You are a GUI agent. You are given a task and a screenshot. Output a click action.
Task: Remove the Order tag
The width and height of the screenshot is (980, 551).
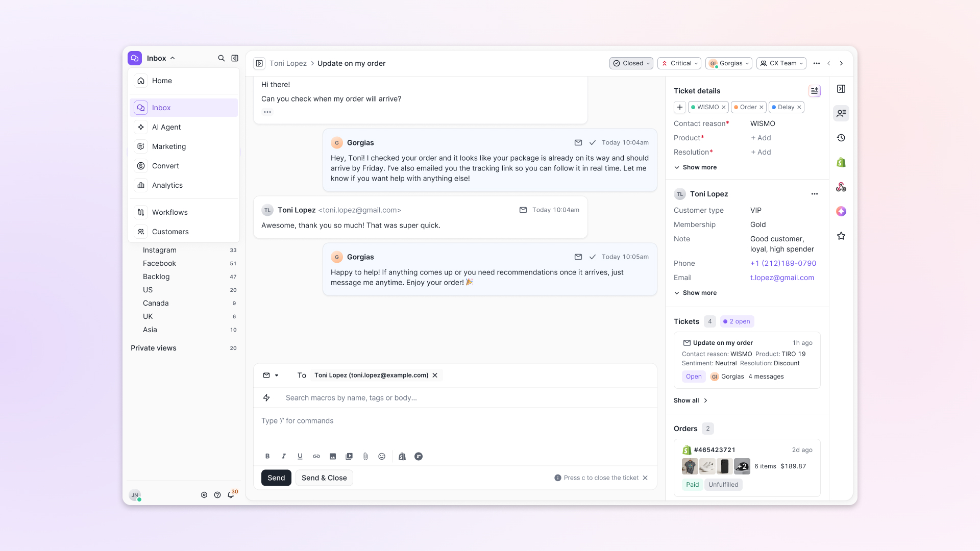click(x=762, y=107)
